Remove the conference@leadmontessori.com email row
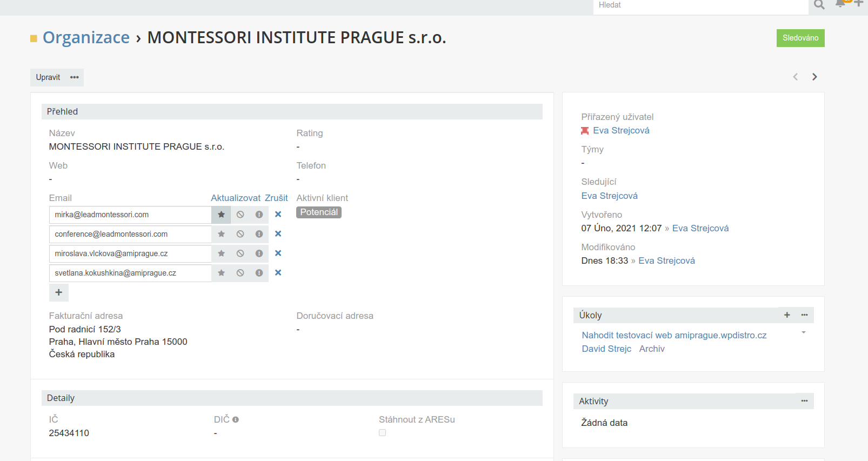Viewport: 868px width, 461px height. (278, 234)
